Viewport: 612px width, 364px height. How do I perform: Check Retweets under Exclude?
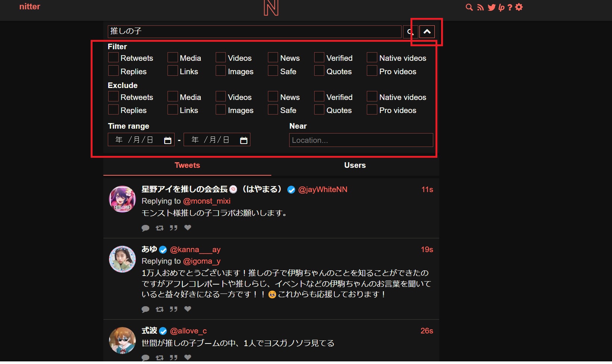(113, 96)
